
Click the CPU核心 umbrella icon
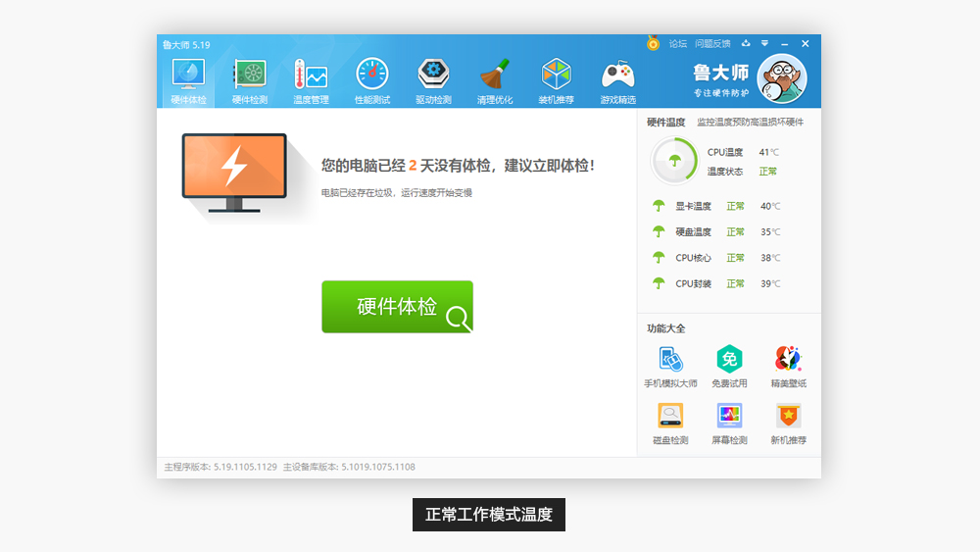point(659,258)
